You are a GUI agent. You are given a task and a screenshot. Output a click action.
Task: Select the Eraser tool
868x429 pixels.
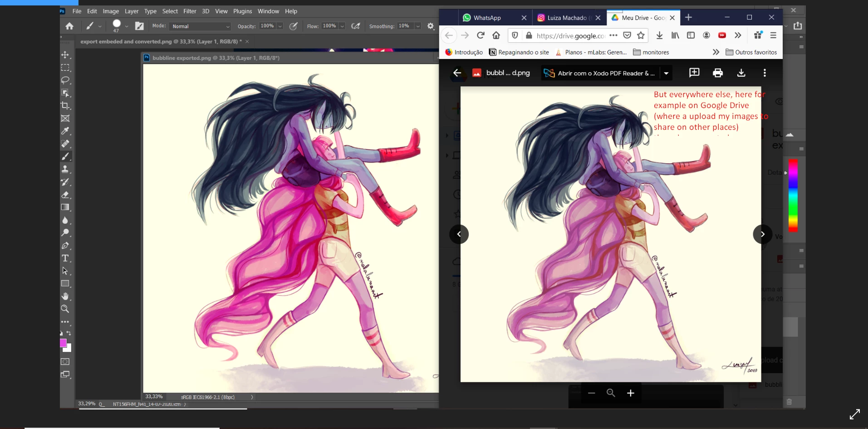[65, 195]
